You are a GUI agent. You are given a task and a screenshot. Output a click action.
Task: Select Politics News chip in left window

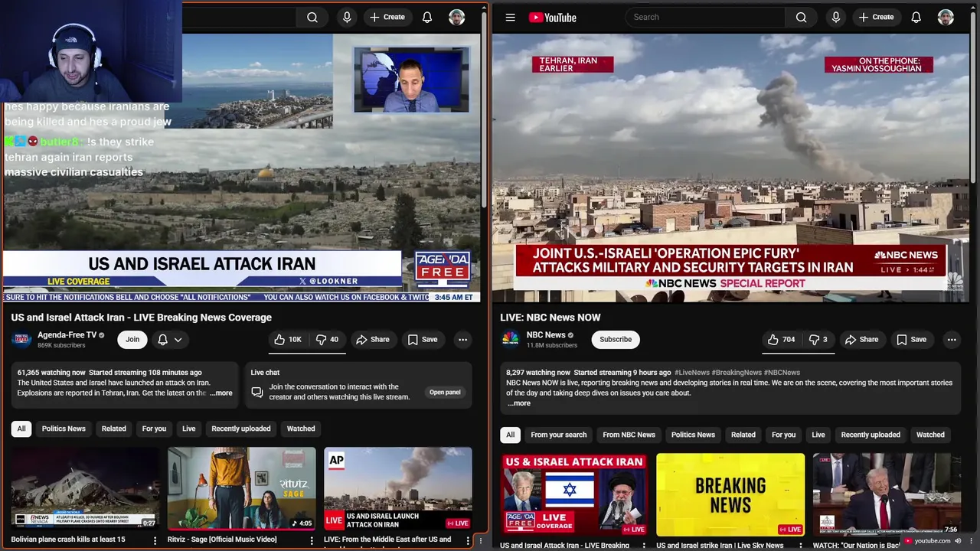pyautogui.click(x=64, y=429)
